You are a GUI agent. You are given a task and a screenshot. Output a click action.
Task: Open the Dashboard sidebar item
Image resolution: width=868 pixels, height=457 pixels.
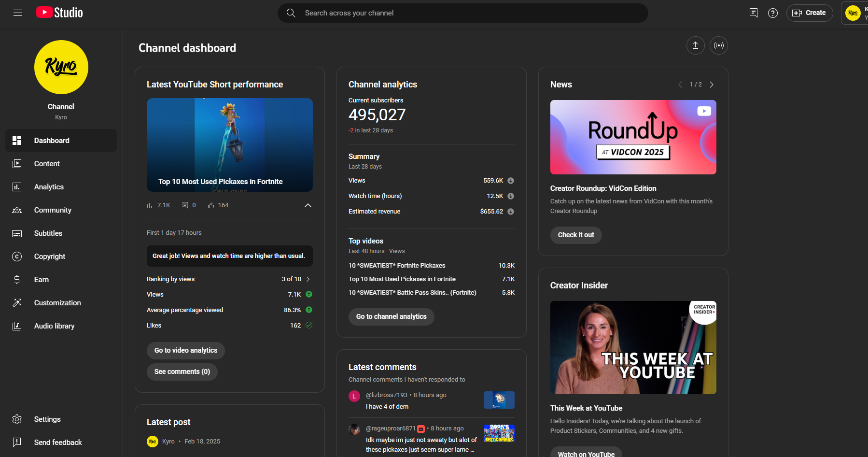(61, 141)
